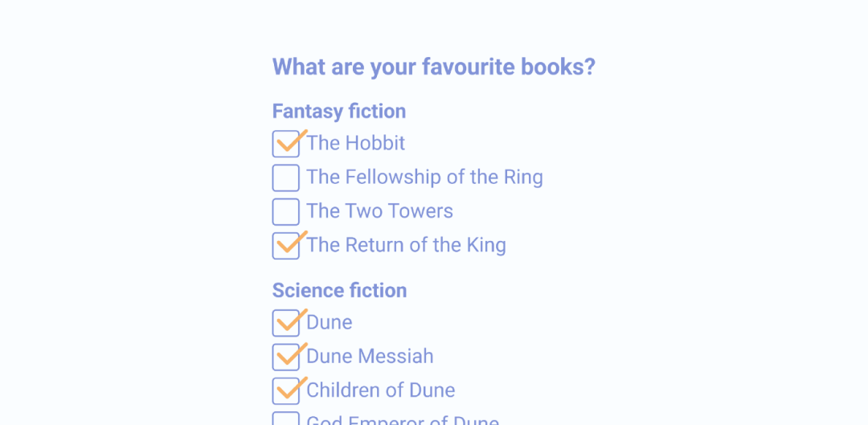Click the "The Hobbit" label text
Viewport: 868px width, 425px height.
355,143
